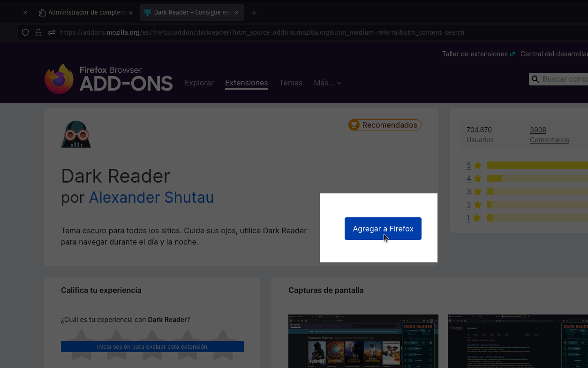The image size is (588, 368).
Task: Open the Explorar menu item
Action: pos(199,83)
